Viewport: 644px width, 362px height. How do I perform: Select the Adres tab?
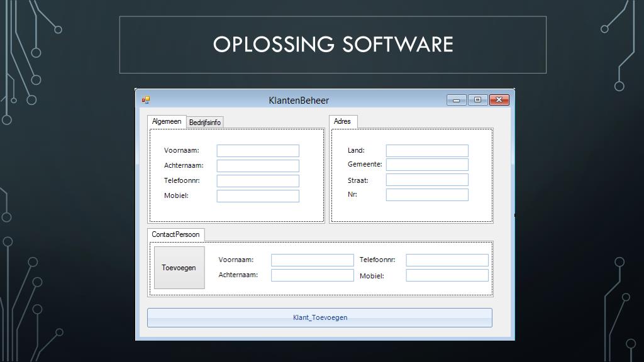click(x=343, y=121)
